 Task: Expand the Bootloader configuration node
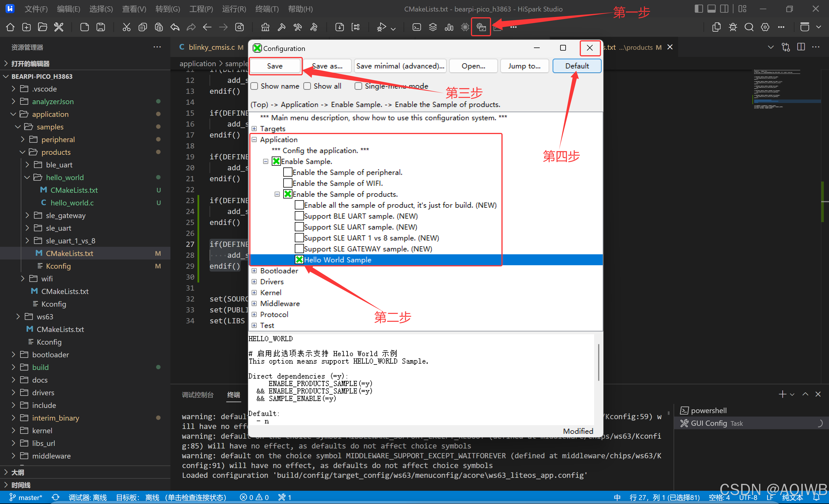click(254, 271)
